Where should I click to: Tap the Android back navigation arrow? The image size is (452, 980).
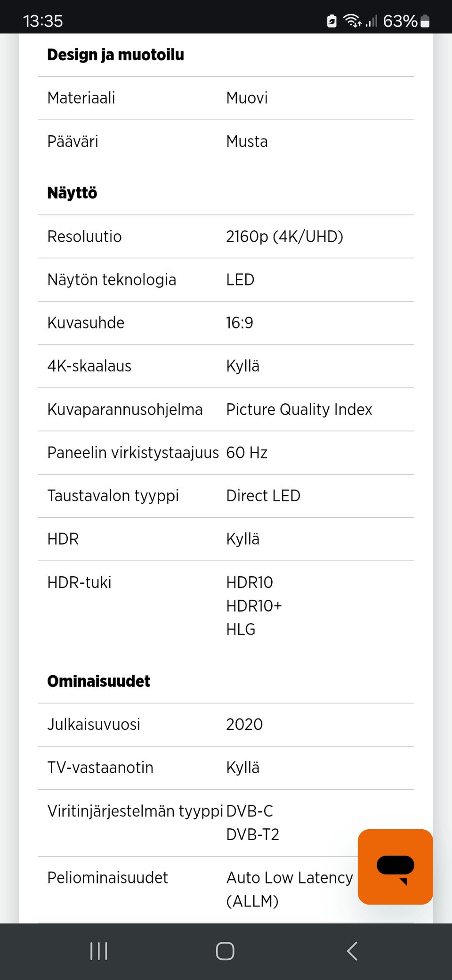pyautogui.click(x=352, y=951)
